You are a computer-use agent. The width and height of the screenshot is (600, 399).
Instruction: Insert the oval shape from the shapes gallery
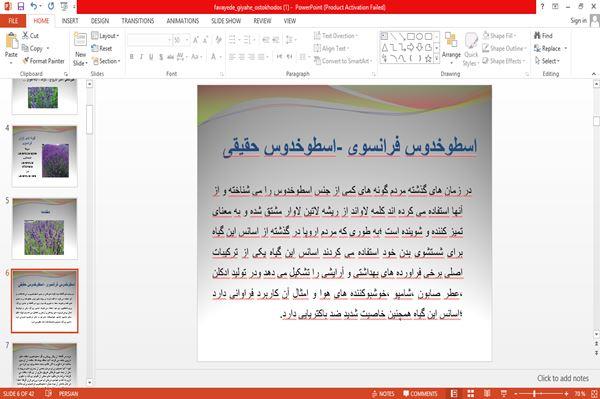(419, 36)
